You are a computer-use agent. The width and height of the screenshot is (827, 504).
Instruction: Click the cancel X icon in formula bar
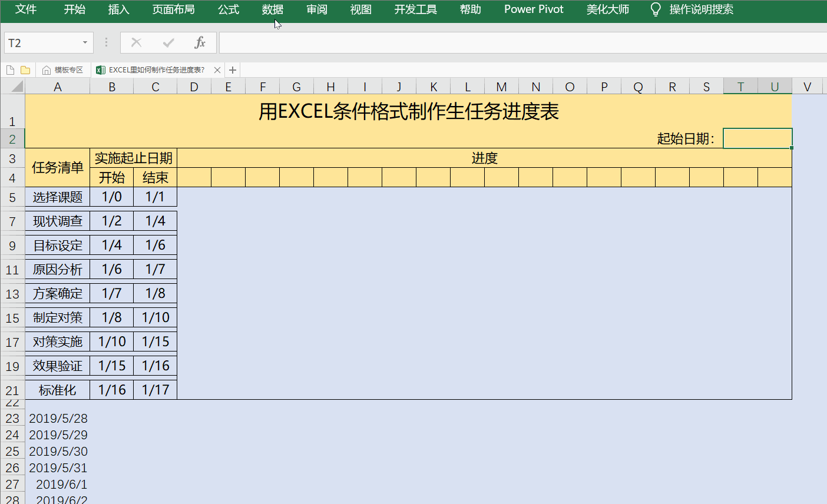click(x=136, y=42)
